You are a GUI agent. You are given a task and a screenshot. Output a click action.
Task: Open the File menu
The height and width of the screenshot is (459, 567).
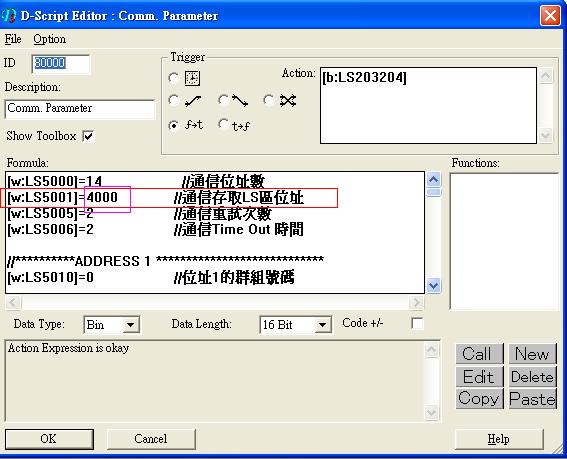13,39
